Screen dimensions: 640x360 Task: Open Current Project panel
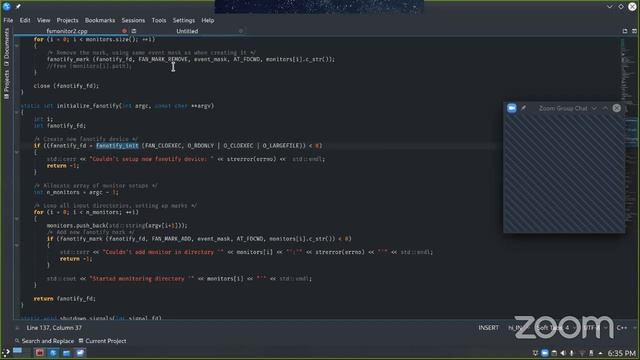tap(102, 341)
